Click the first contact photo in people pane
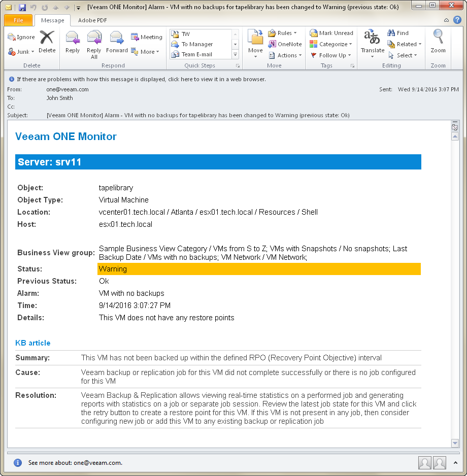 click(425, 463)
